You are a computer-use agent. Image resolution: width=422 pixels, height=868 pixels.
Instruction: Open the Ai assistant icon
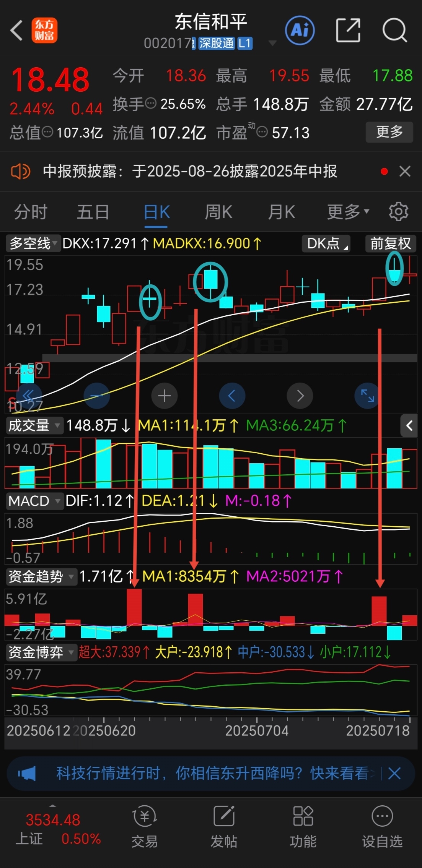(x=300, y=30)
